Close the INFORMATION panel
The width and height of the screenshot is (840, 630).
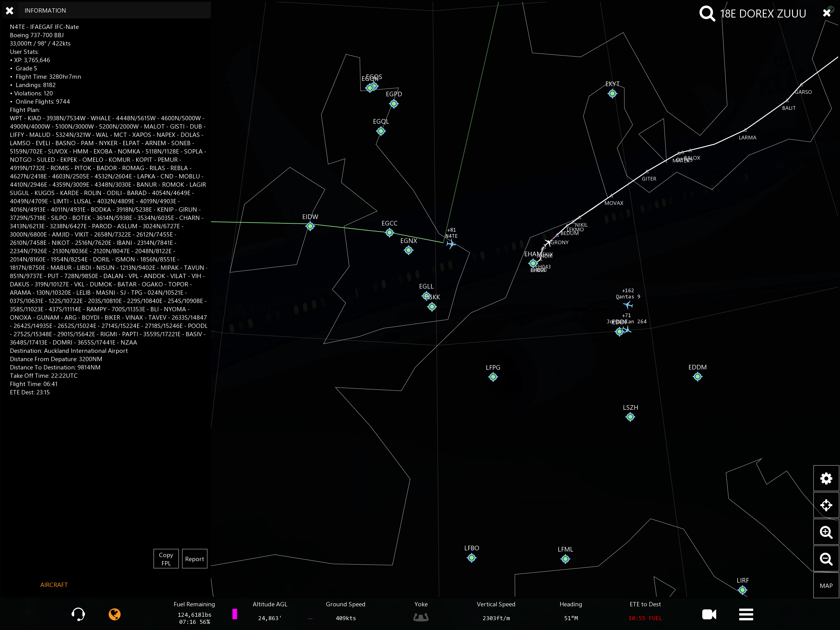point(10,11)
